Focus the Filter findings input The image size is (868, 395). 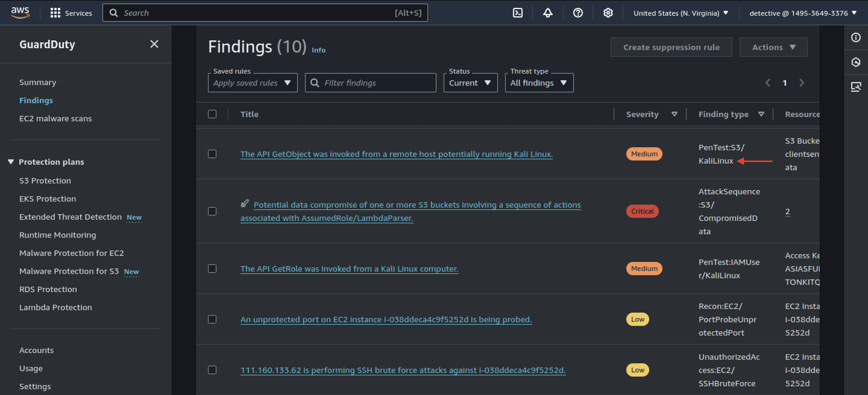tap(371, 83)
